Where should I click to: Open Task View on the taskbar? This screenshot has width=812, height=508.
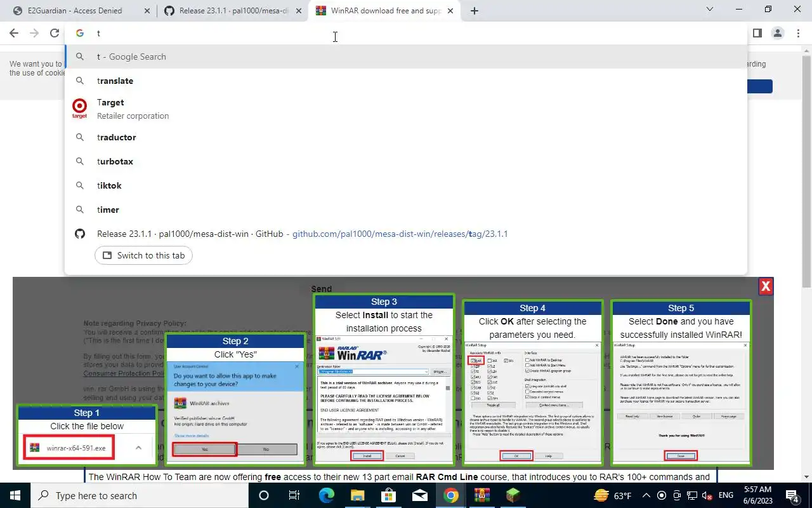[x=294, y=495]
